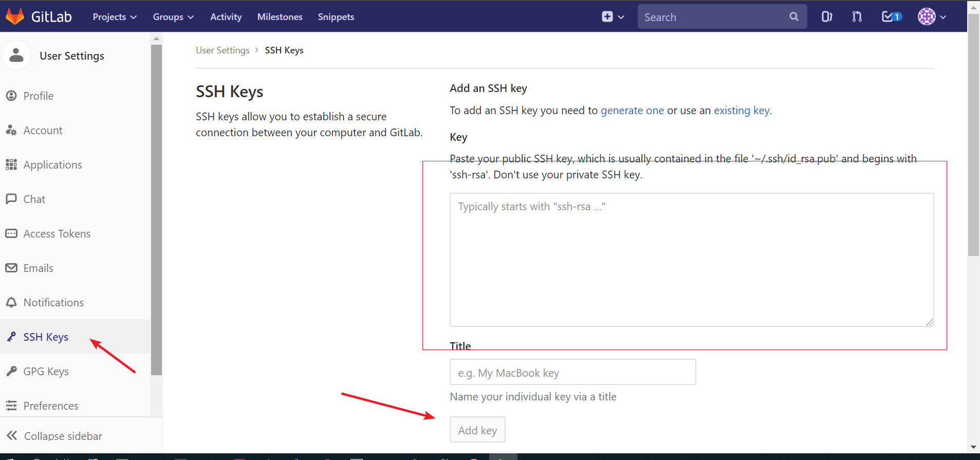Open the user avatar menu

coord(931,17)
